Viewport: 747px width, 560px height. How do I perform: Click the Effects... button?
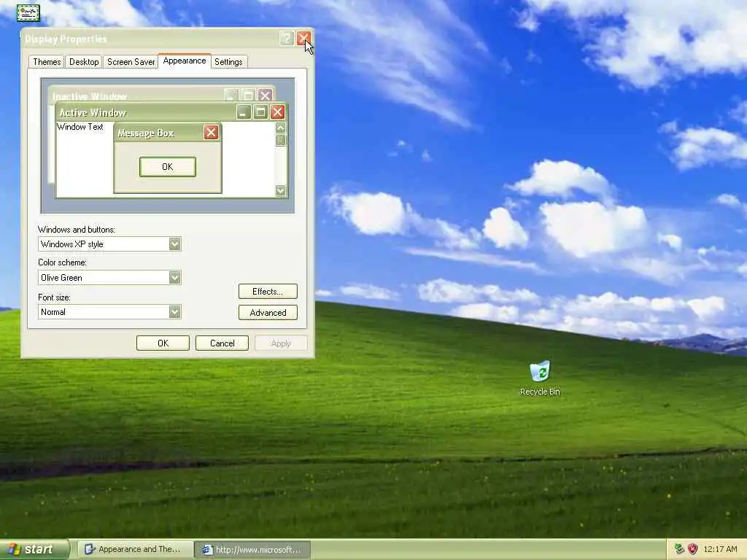point(268,292)
